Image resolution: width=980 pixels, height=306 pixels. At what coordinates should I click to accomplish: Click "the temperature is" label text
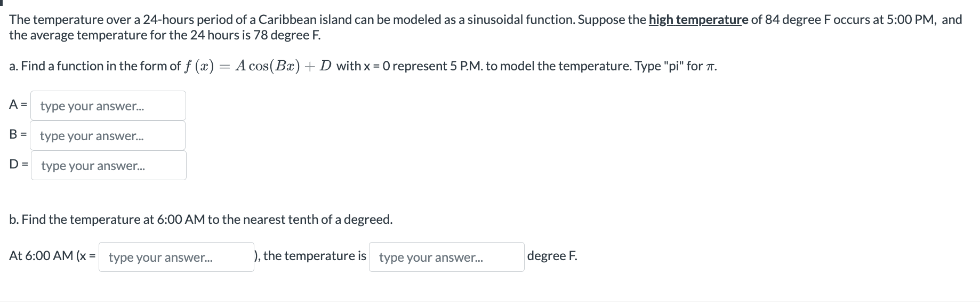(x=315, y=256)
